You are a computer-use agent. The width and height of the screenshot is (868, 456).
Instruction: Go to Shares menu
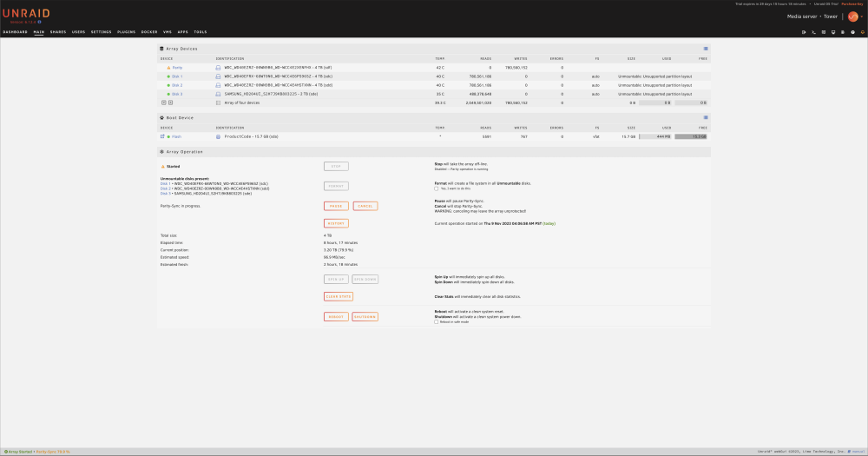tap(58, 32)
